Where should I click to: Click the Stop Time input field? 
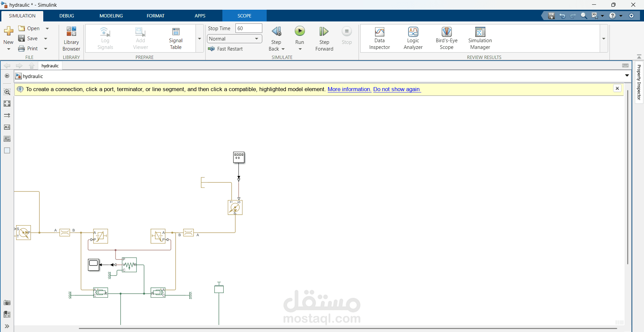click(x=249, y=28)
